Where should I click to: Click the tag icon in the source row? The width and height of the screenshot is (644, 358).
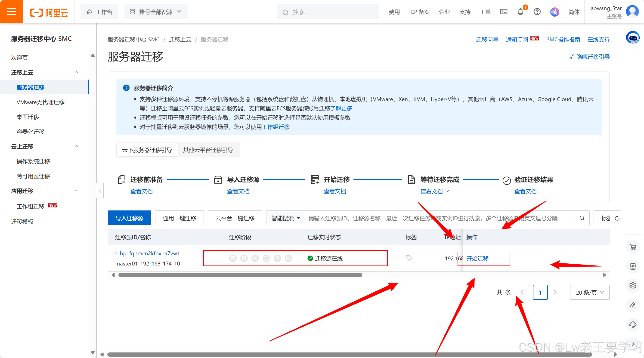(409, 258)
